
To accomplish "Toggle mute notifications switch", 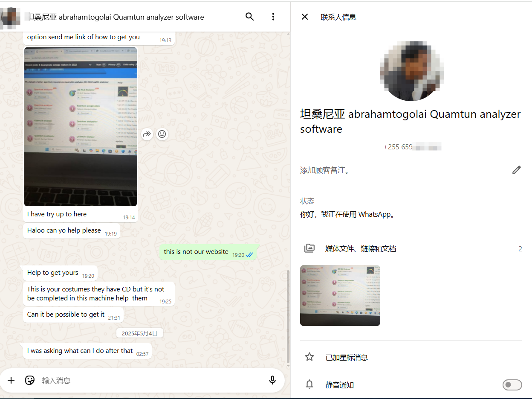I will pyautogui.click(x=512, y=385).
